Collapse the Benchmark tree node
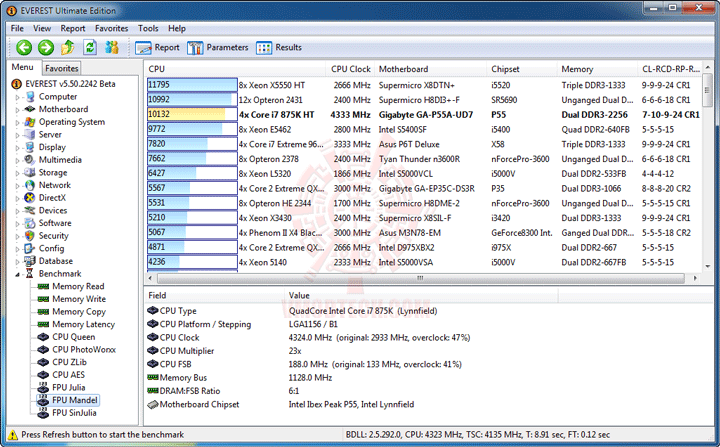 click(x=17, y=274)
